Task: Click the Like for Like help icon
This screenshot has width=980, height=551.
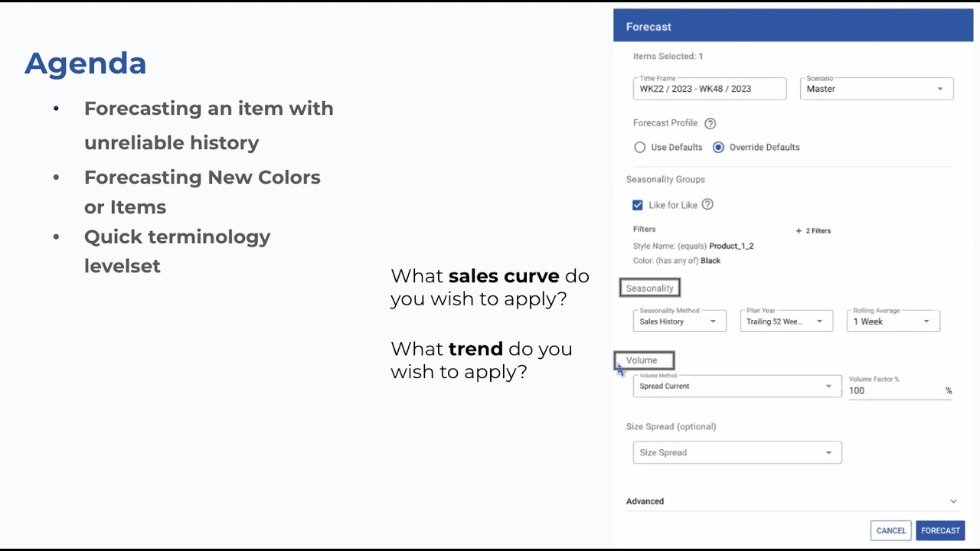Action: [707, 204]
